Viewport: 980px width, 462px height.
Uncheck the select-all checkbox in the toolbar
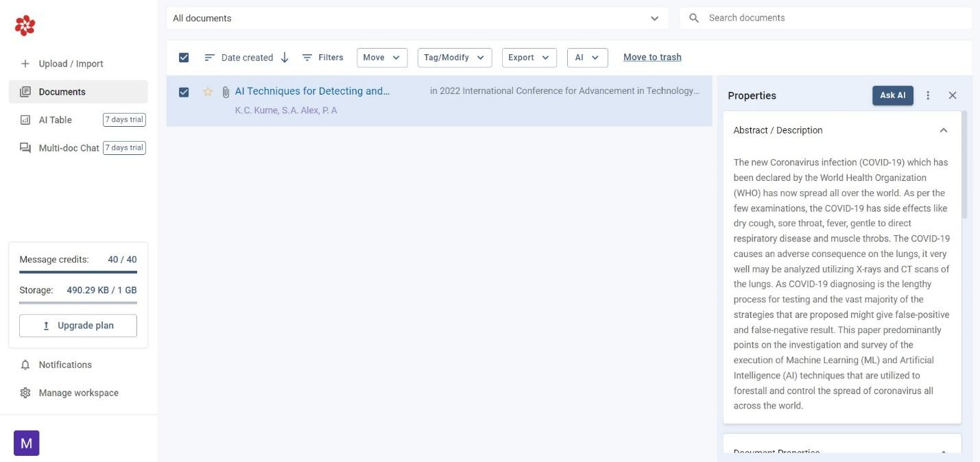[x=183, y=58]
